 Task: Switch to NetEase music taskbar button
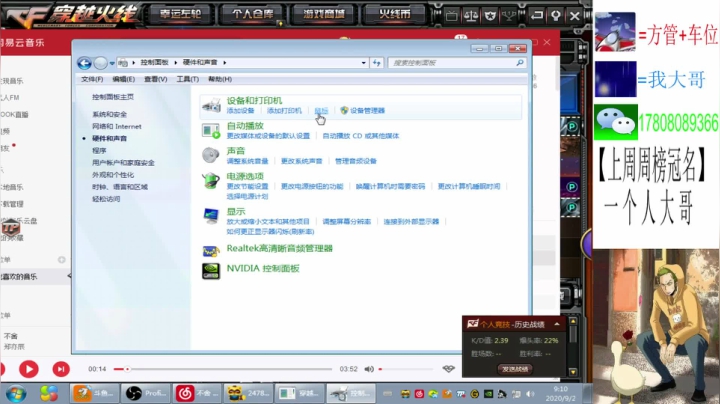point(197,393)
